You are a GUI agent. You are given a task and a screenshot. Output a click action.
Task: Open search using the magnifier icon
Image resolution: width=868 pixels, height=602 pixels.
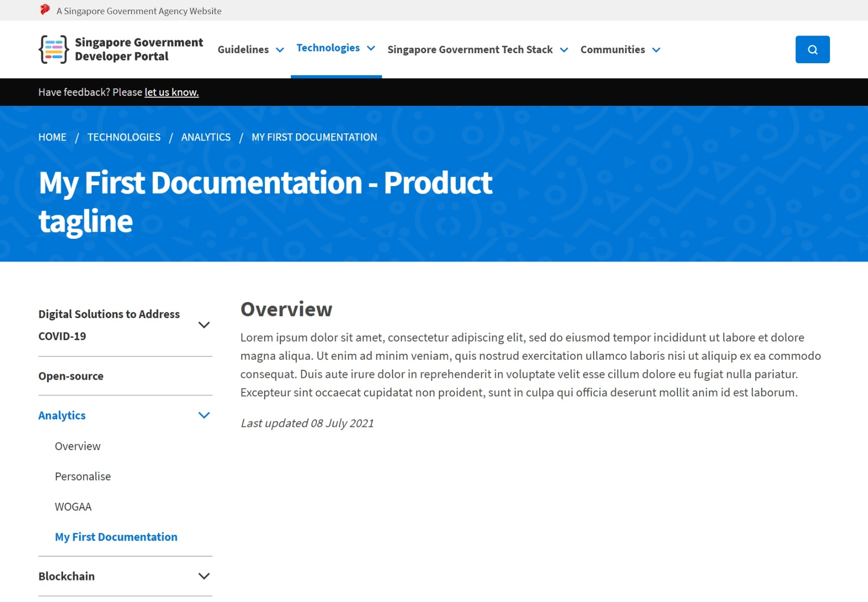[812, 49]
